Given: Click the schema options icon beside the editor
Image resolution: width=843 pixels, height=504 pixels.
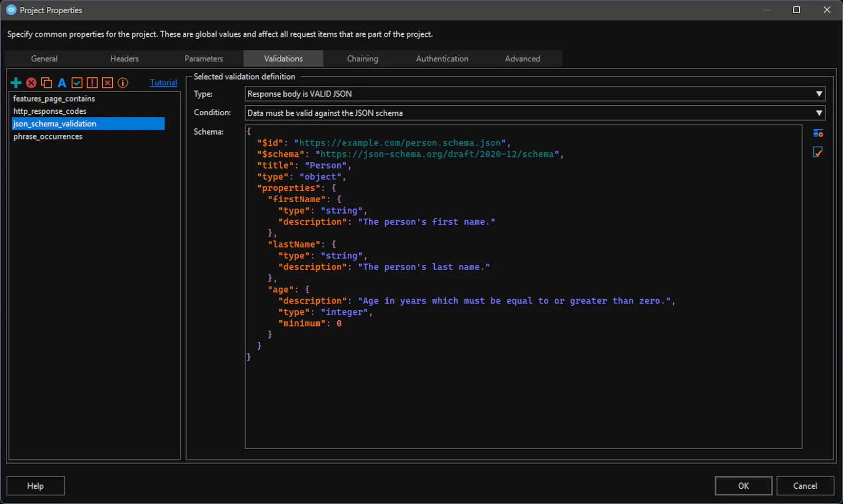Looking at the screenshot, I should click(818, 133).
